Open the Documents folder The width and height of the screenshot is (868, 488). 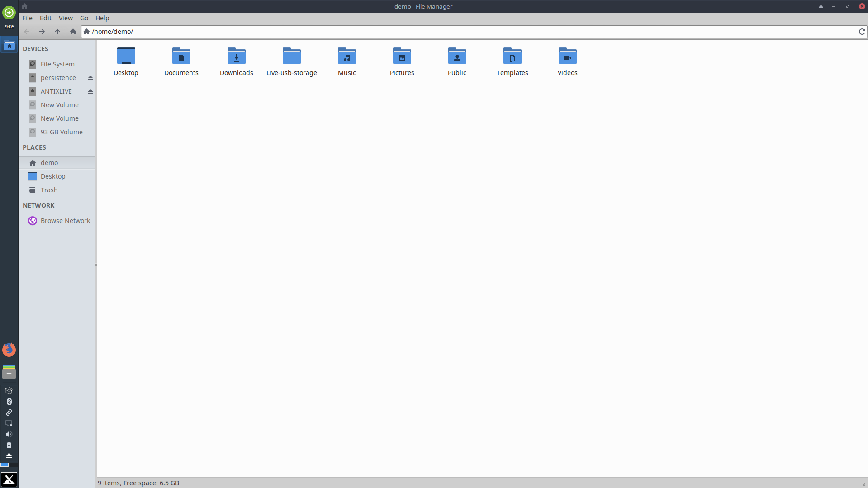181,56
